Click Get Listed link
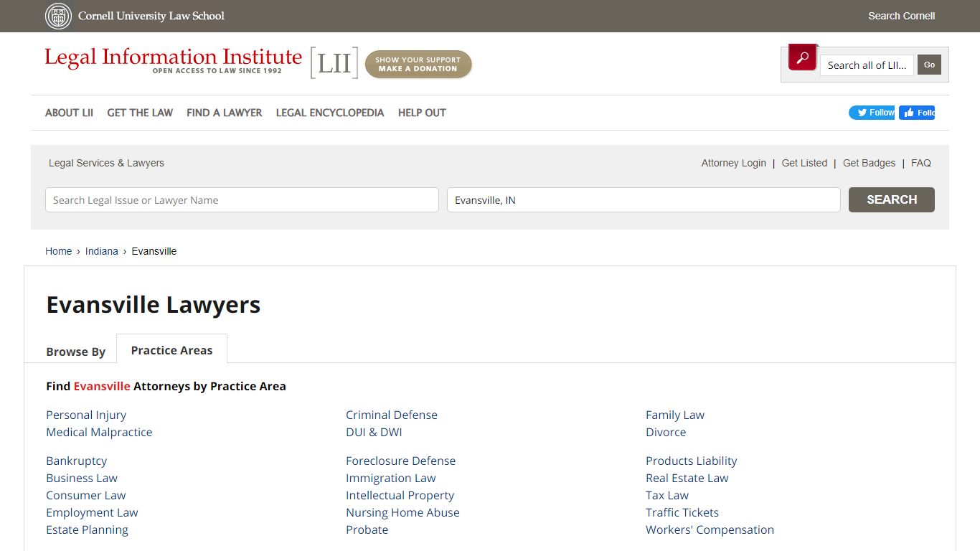Viewport: 980px width, 551px height. [804, 163]
